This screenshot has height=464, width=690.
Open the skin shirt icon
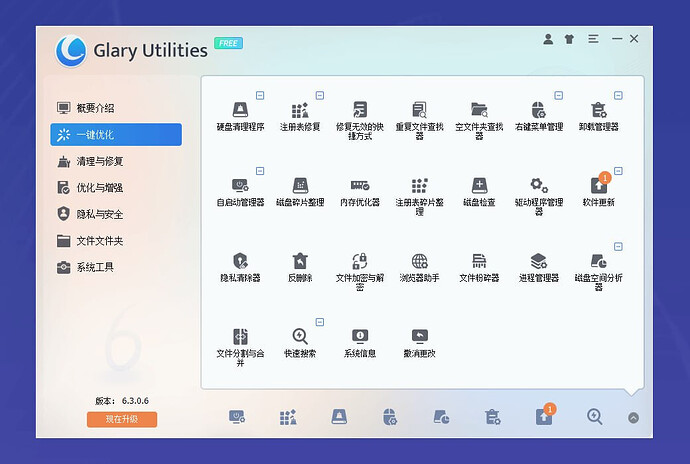[x=569, y=39]
